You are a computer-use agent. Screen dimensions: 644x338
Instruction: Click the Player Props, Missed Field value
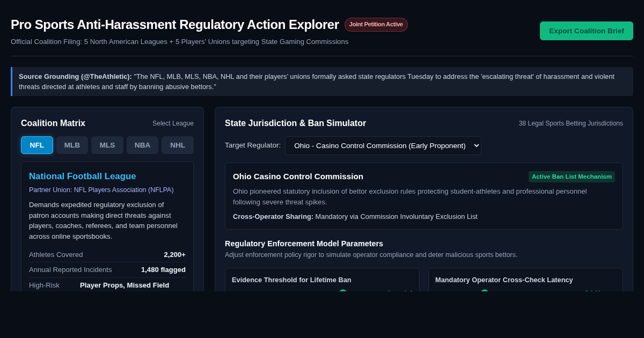point(125,285)
